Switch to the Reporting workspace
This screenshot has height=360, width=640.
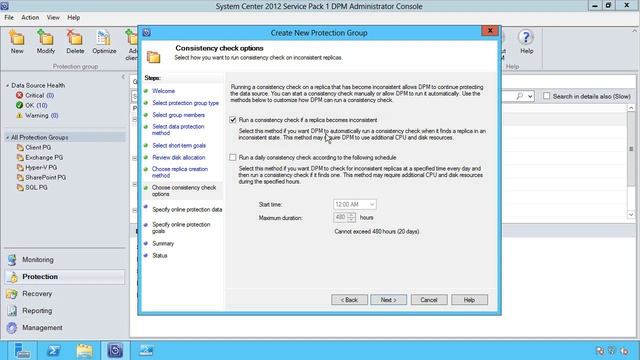pyautogui.click(x=64, y=311)
